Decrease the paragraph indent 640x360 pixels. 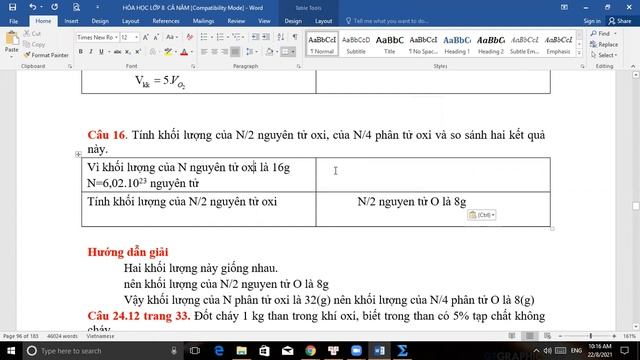point(255,37)
